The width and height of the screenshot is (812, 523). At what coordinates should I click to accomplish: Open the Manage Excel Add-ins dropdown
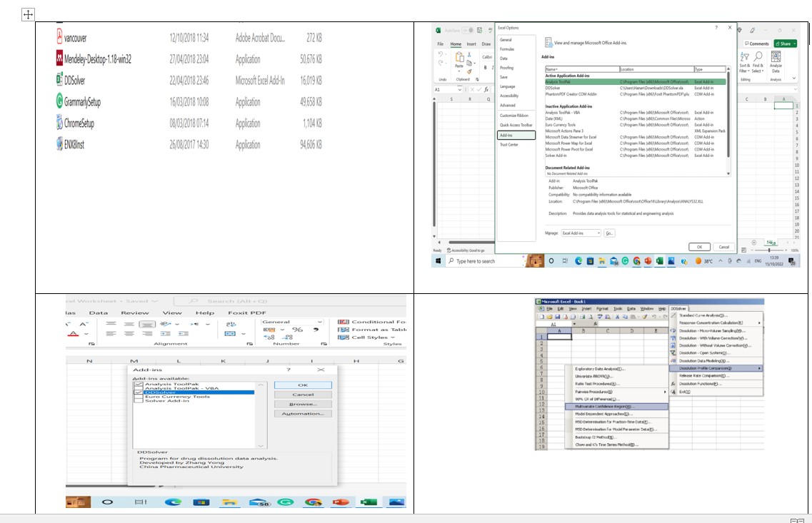[581, 233]
